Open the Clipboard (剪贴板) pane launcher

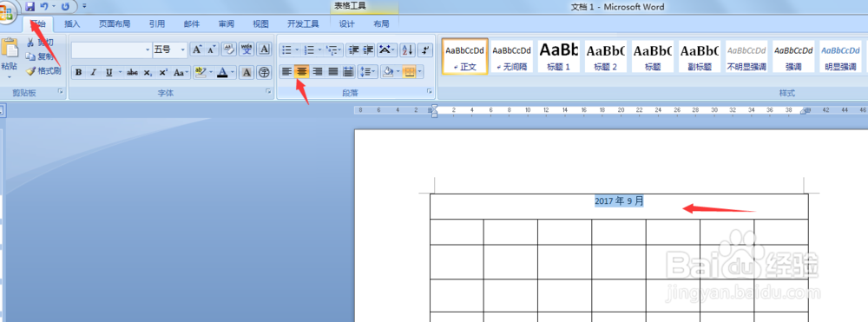click(60, 92)
